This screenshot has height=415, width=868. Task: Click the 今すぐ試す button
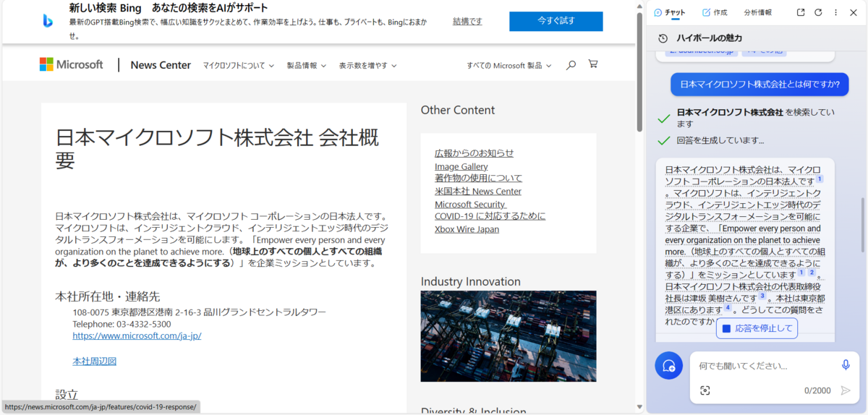coord(556,21)
